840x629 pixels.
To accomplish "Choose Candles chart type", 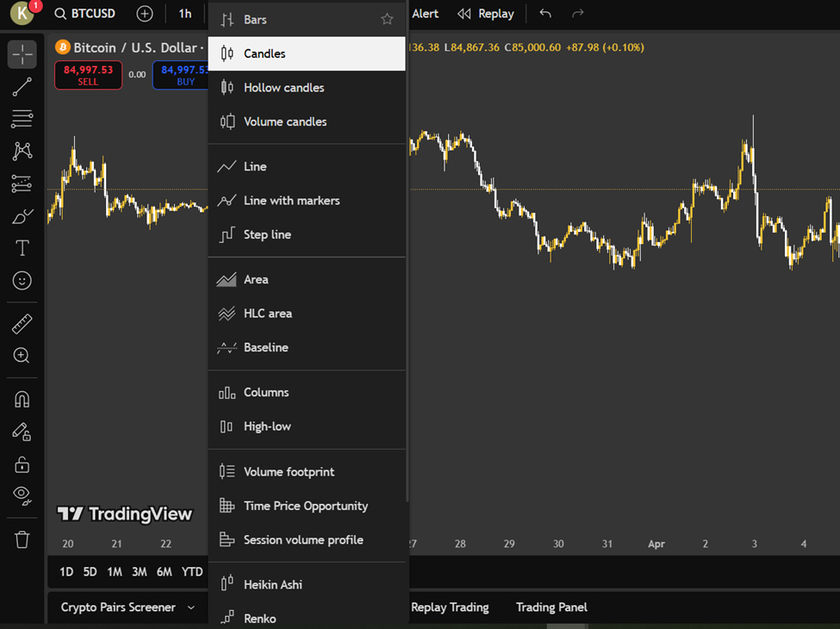I will [307, 53].
